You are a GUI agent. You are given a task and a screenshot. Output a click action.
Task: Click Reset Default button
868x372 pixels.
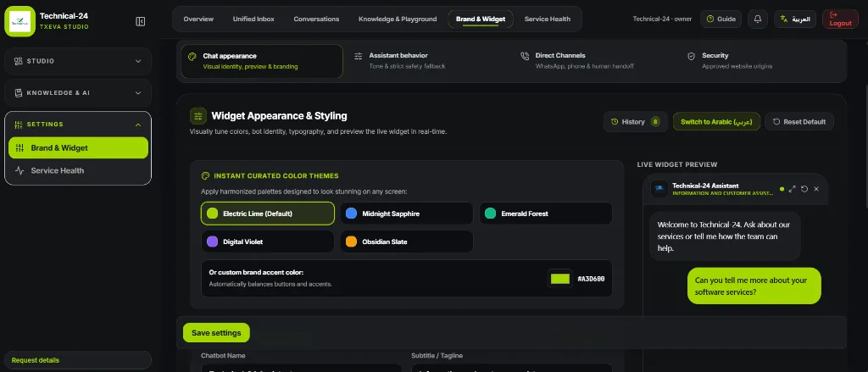coord(798,122)
